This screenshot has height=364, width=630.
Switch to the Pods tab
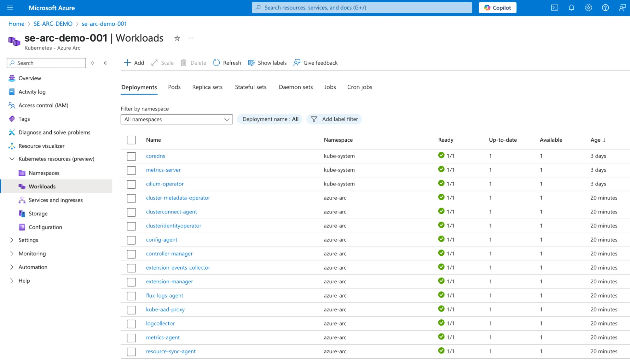click(174, 87)
